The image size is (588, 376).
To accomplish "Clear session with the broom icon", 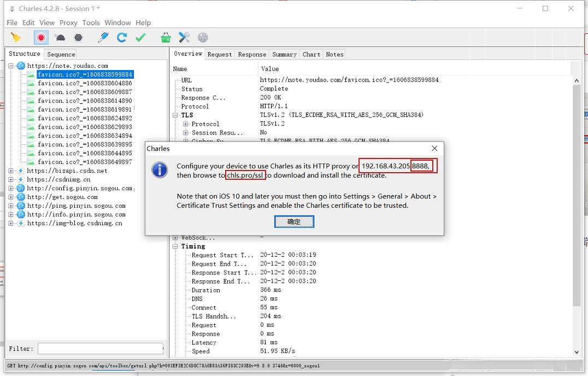I will (x=16, y=38).
